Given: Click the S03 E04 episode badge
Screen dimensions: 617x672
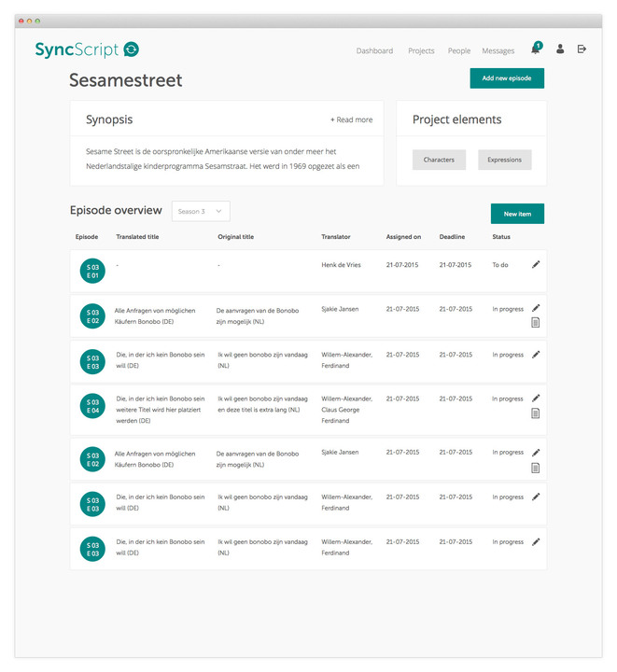Looking at the screenshot, I should point(92,406).
